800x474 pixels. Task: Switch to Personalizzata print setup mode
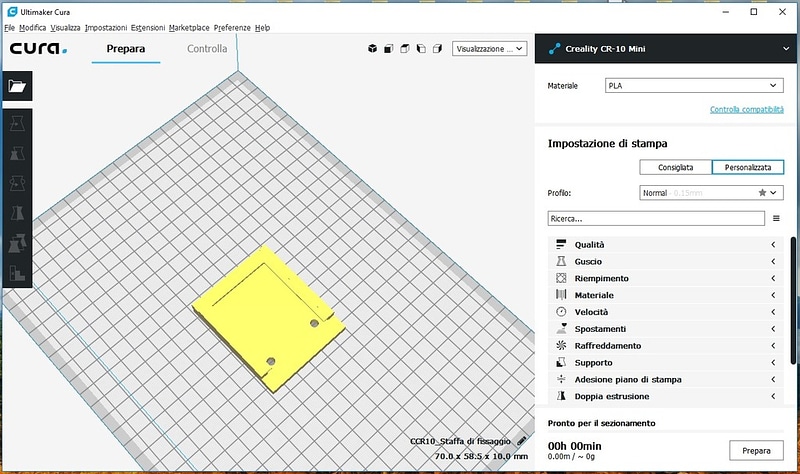pos(747,167)
